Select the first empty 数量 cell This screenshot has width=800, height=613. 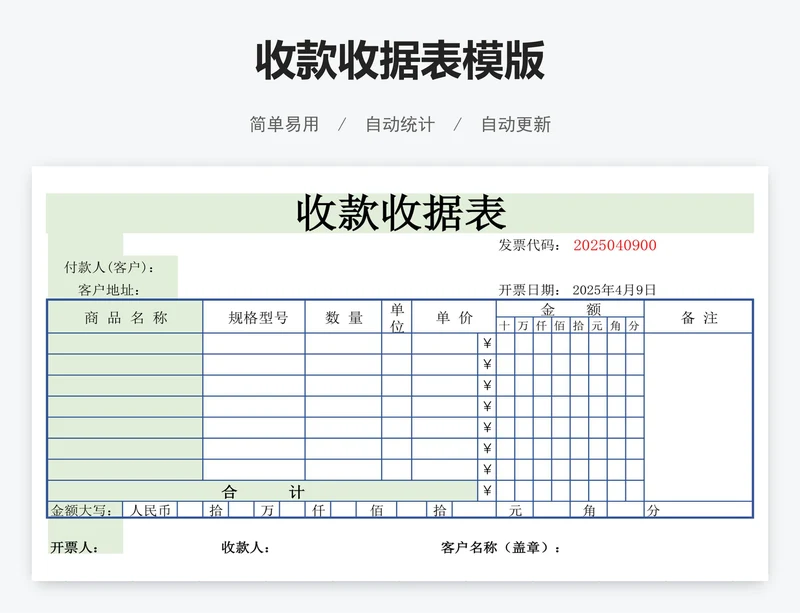click(343, 344)
